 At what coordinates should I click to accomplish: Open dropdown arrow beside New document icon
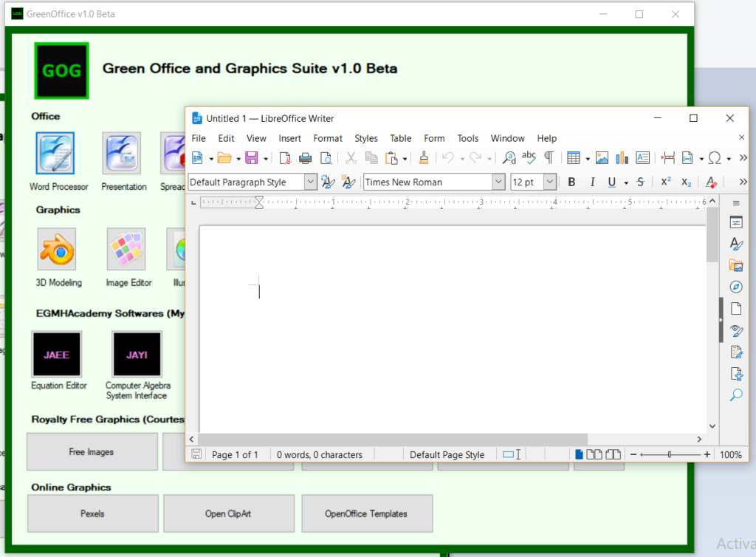coord(211,159)
